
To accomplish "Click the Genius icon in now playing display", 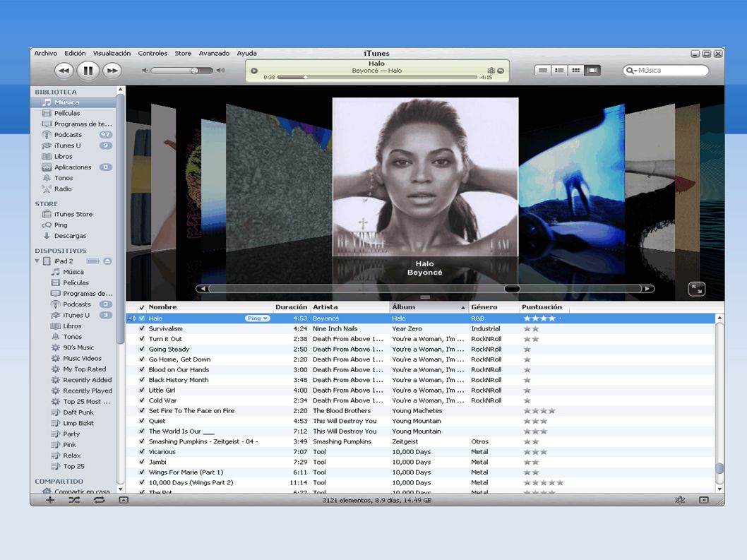I will coord(491,71).
